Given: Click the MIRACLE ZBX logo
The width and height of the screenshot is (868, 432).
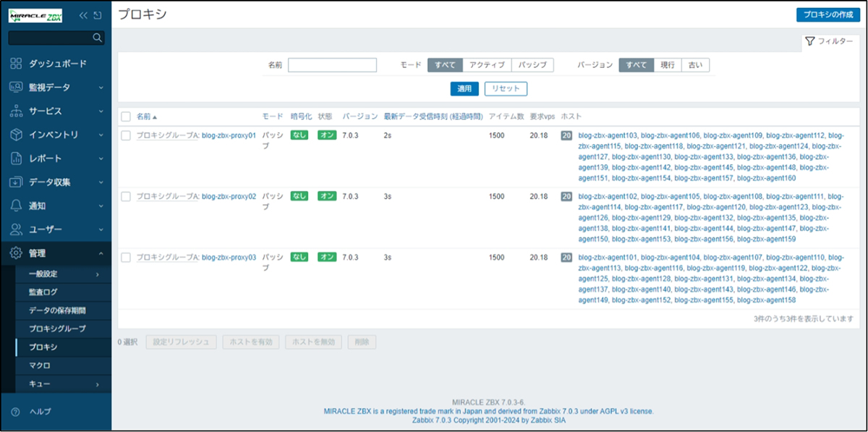Looking at the screenshot, I should pyautogui.click(x=35, y=15).
